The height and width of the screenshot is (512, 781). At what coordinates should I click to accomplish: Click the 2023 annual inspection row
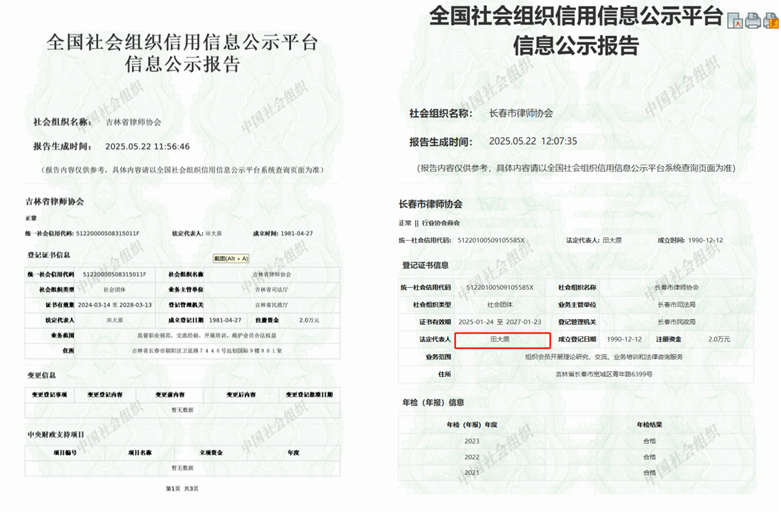pos(472,440)
